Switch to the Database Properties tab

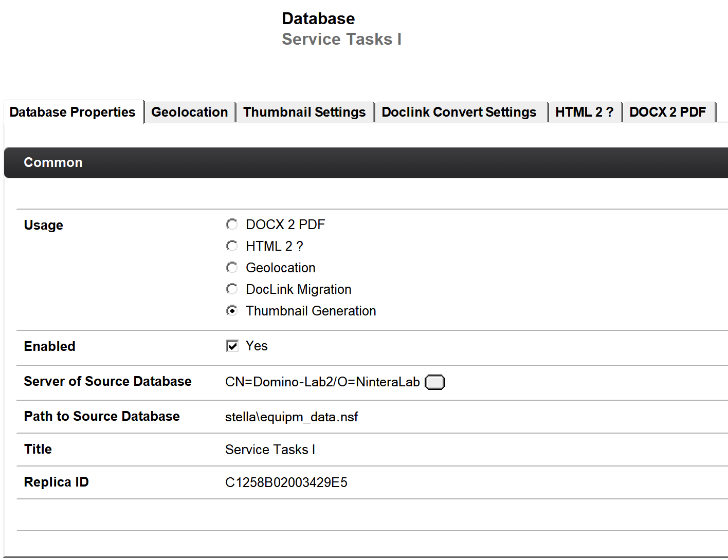[72, 112]
